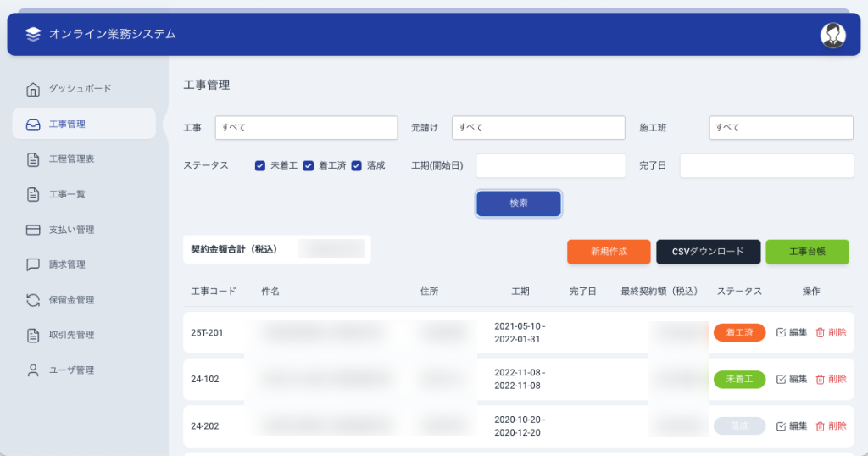Click the 工期(開始日) date field
Screen dimensions: 868x456
pos(550,165)
